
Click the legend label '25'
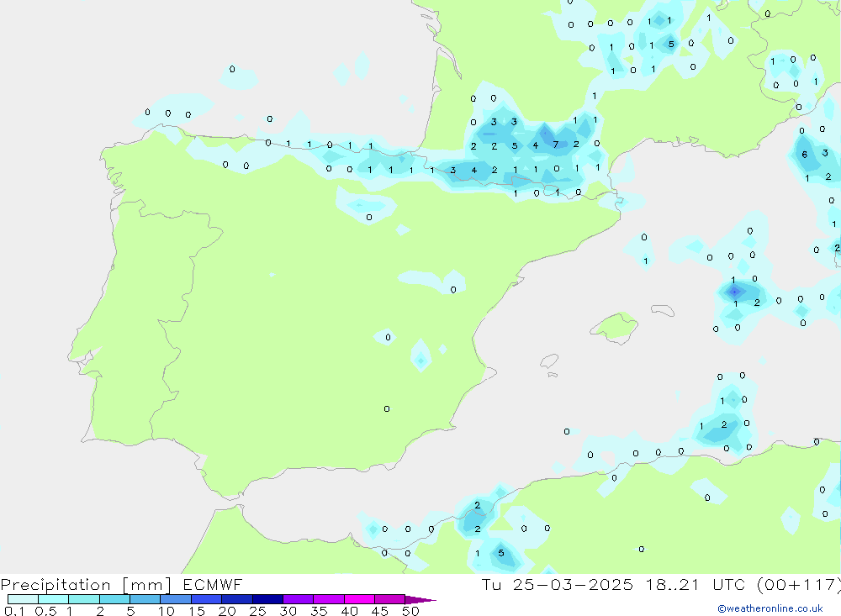tap(257, 611)
